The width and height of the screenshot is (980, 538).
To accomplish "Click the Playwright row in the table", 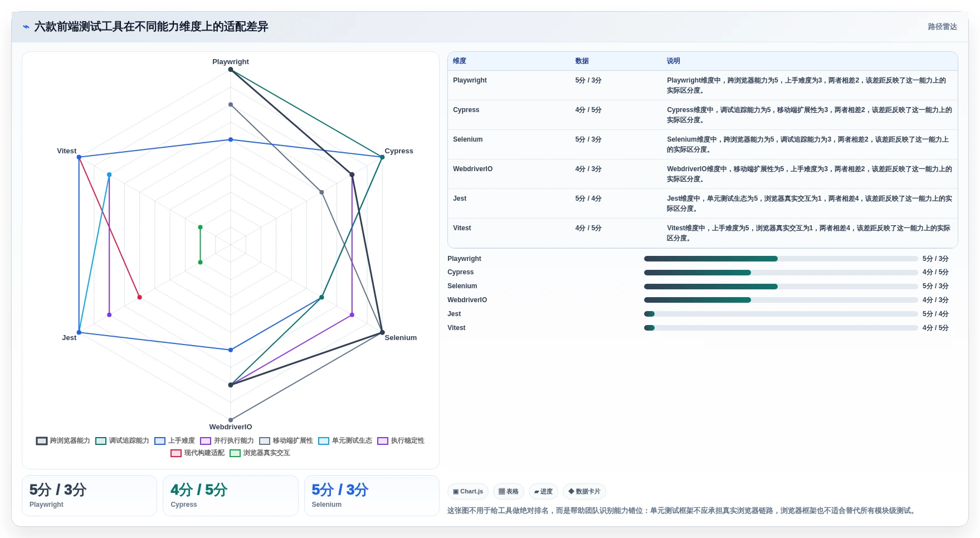I will [703, 85].
